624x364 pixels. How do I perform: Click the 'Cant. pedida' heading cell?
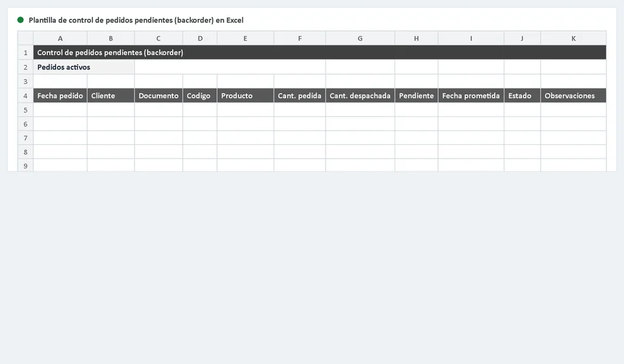(x=300, y=96)
